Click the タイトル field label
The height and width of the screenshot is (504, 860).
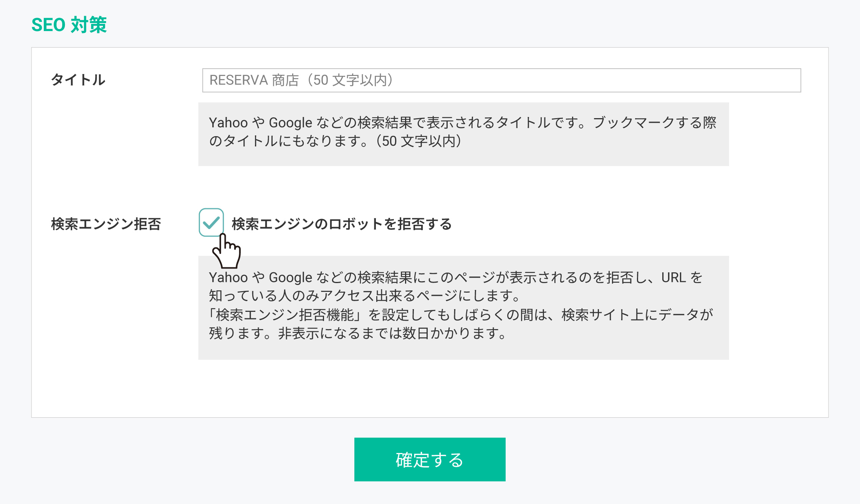78,80
